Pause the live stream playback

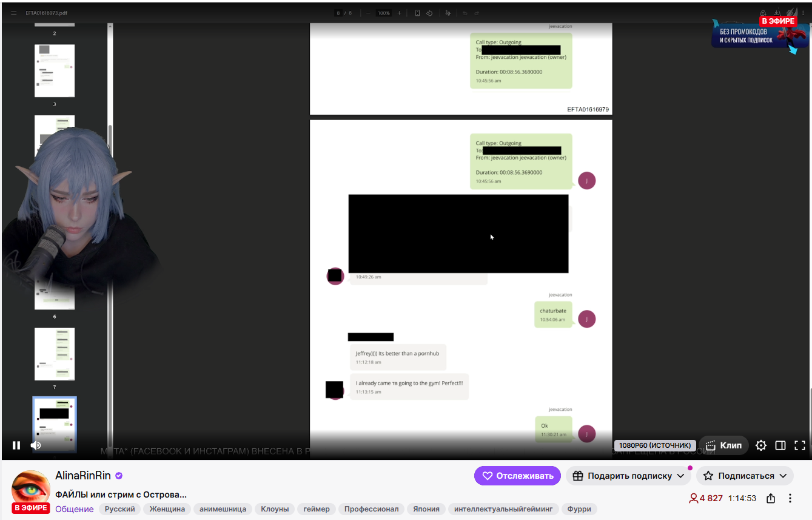point(16,445)
